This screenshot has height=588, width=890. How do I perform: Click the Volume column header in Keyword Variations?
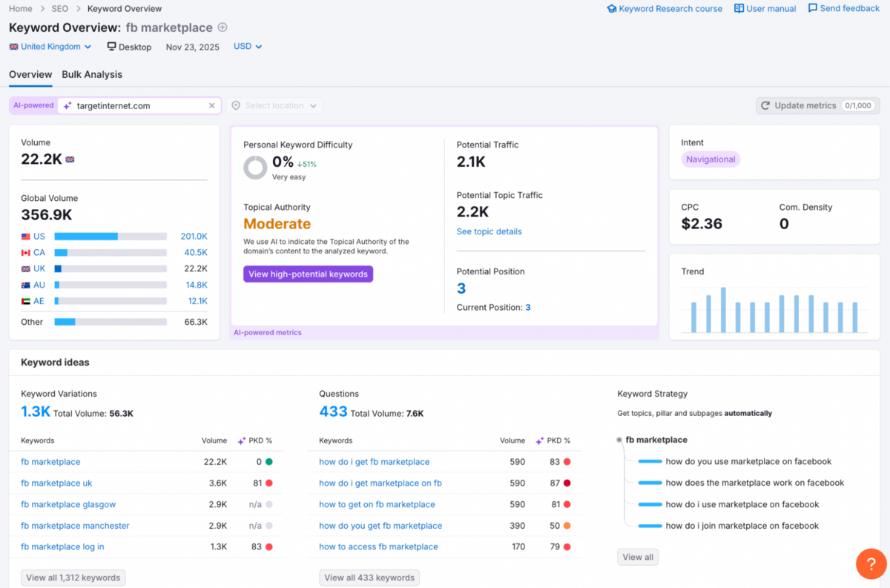(214, 440)
